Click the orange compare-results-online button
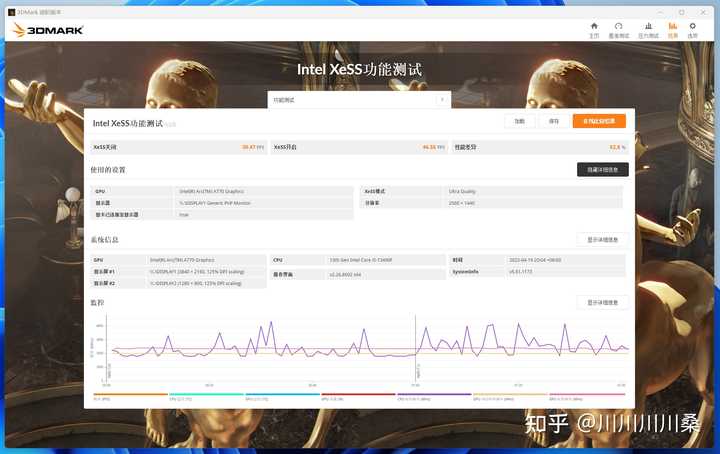The image size is (720, 454). pos(599,121)
